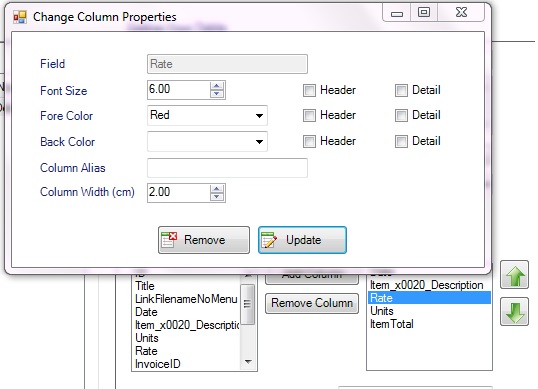This screenshot has width=538, height=389.
Task: Select Date in the available fields list
Action: click(146, 312)
